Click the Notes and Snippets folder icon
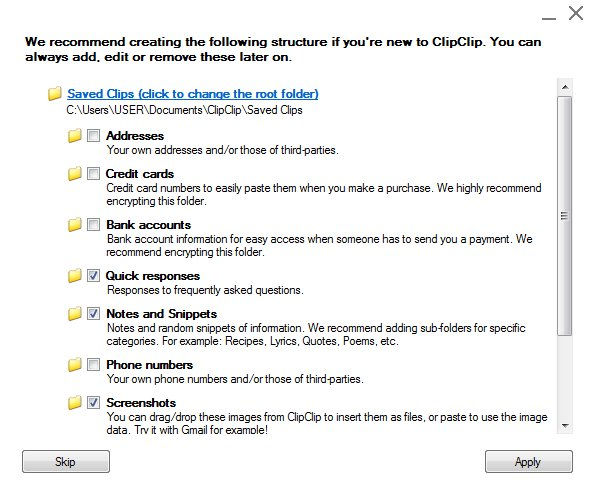595x489 pixels. click(75, 313)
